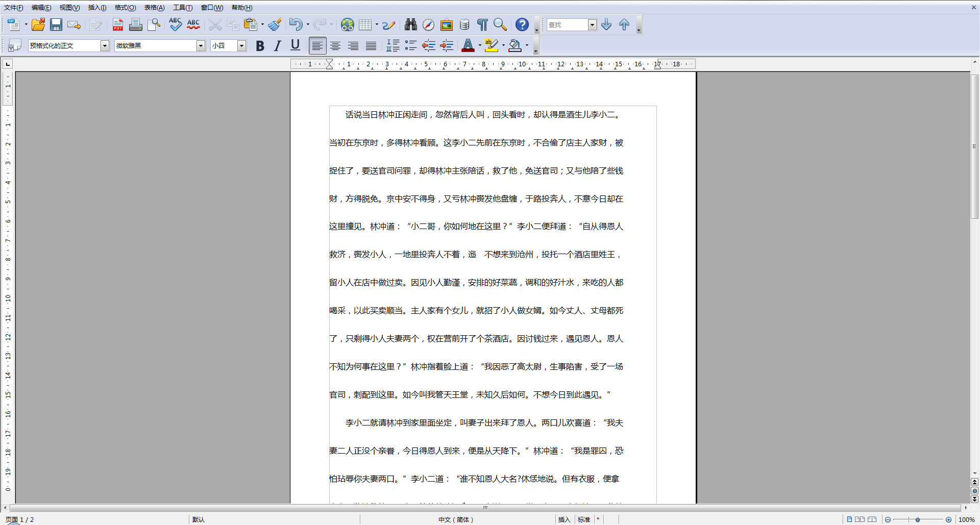The image size is (980, 525).
Task: Apply paragraph background color bucket
Action: click(x=515, y=45)
